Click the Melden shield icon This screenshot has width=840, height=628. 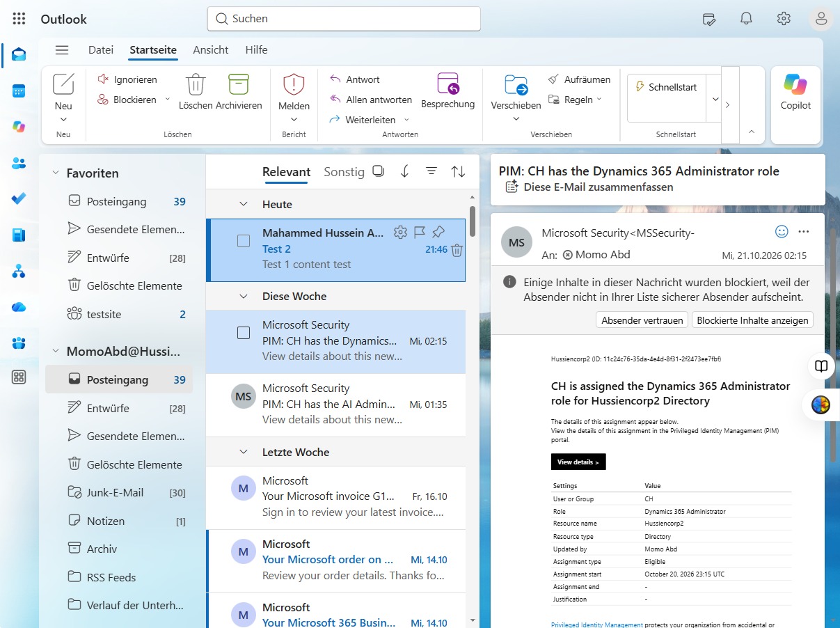pyautogui.click(x=294, y=85)
